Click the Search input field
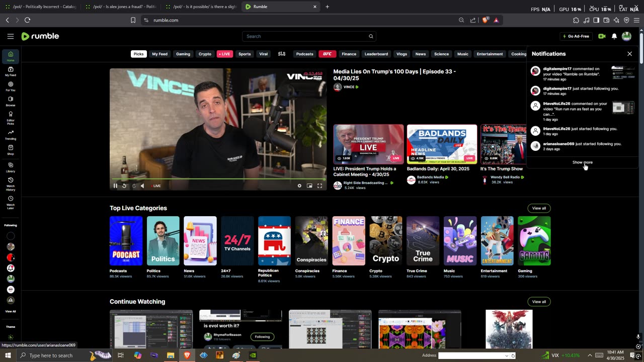Viewport: 644px width, 362px height. click(x=305, y=36)
